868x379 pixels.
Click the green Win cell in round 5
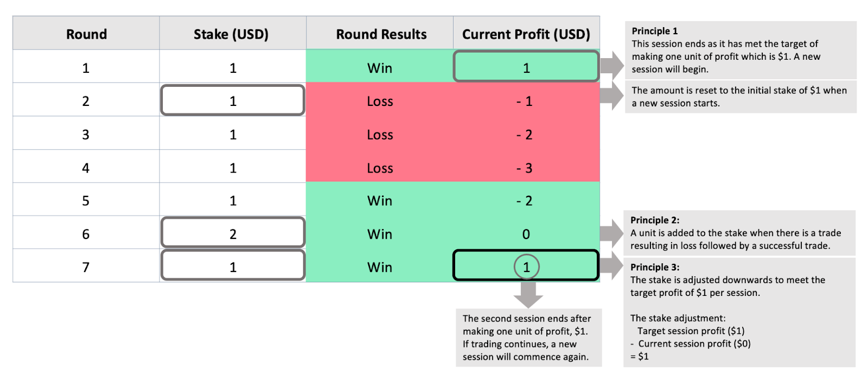click(380, 200)
